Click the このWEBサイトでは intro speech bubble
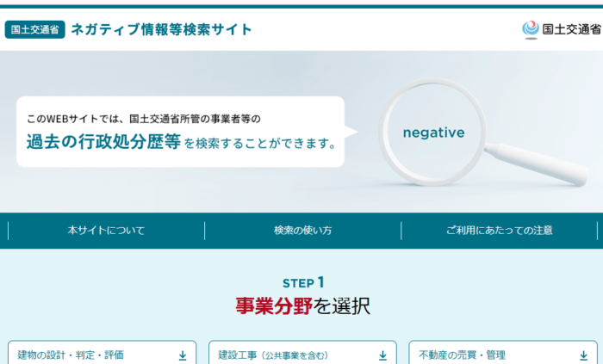The width and height of the screenshot is (603, 364). 180,131
